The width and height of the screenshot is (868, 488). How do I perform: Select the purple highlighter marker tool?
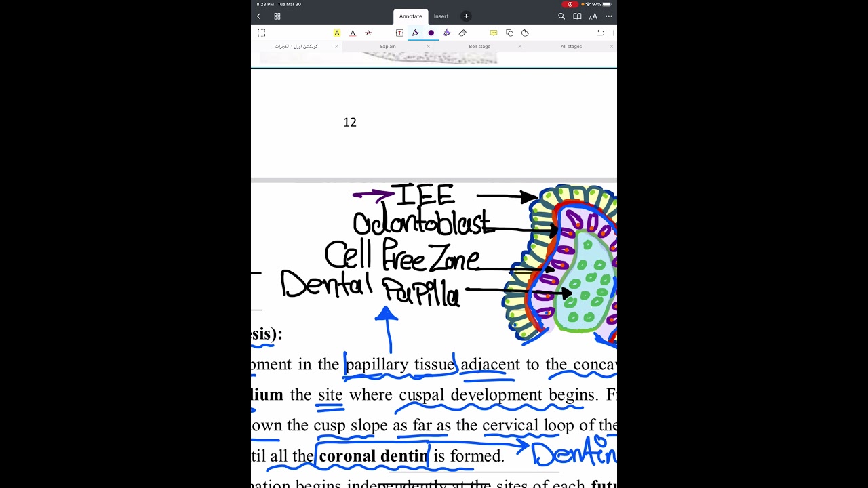coord(447,33)
